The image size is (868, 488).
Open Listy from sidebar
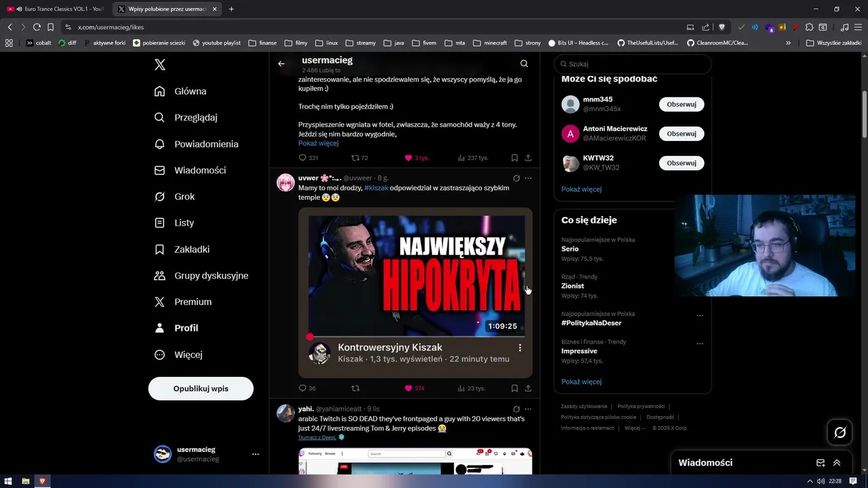[x=174, y=222]
